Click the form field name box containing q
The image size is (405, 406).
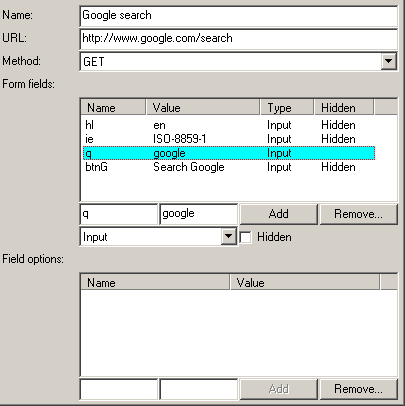tap(118, 214)
